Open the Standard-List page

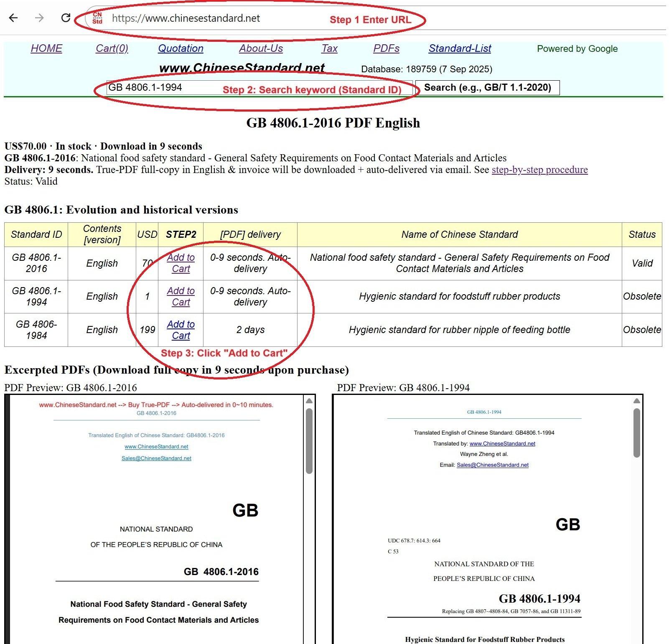(x=460, y=48)
